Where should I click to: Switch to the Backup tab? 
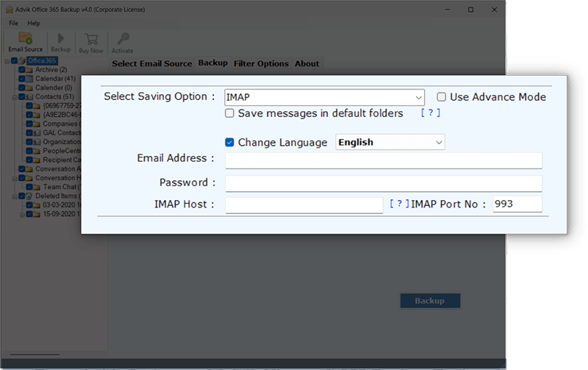coord(213,63)
